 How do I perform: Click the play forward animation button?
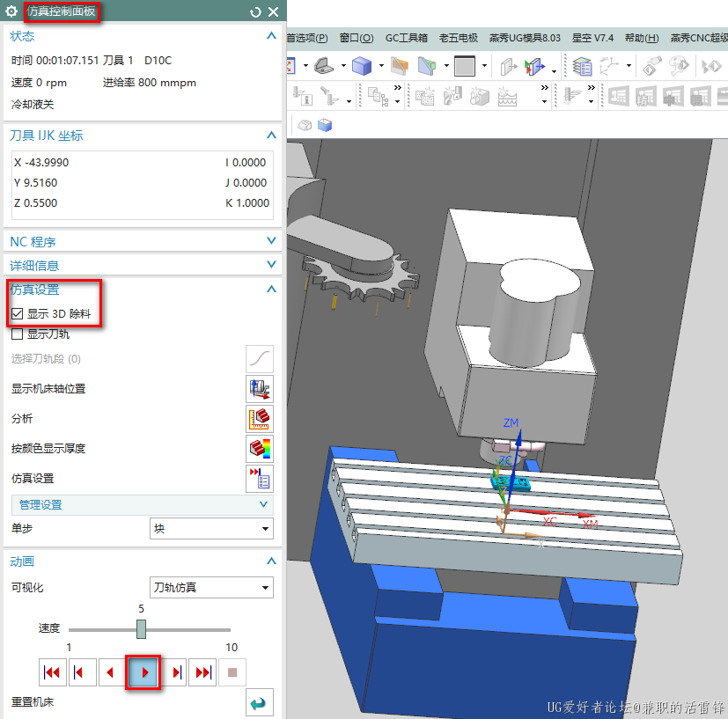pos(143,673)
